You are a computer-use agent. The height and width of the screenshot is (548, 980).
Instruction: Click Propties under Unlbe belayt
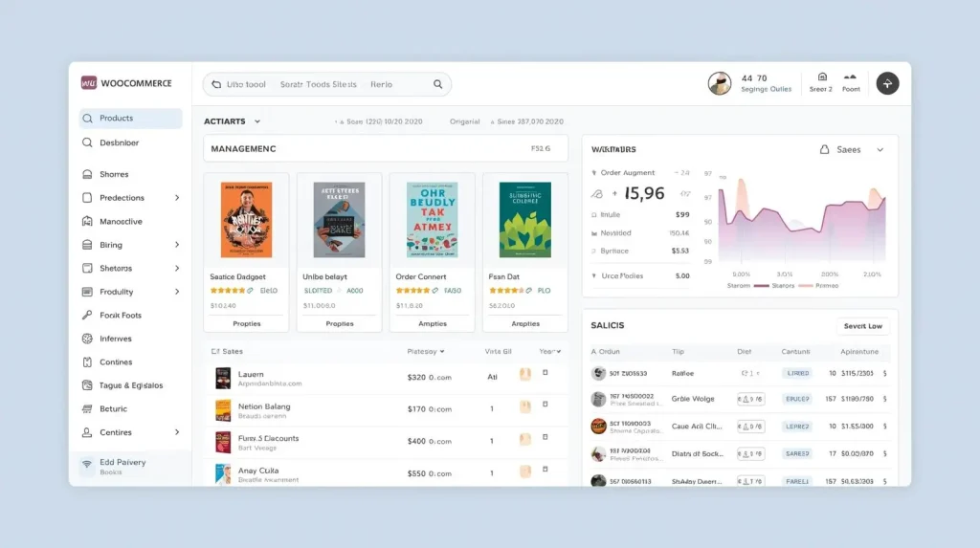(x=340, y=323)
